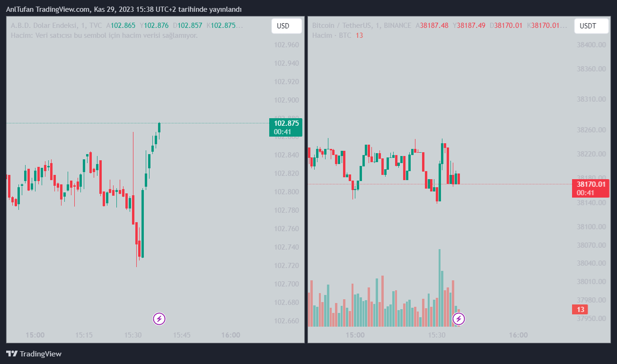This screenshot has width=617, height=364.
Task: Click the 15:30 time label on Dollar chart
Action: click(x=133, y=335)
